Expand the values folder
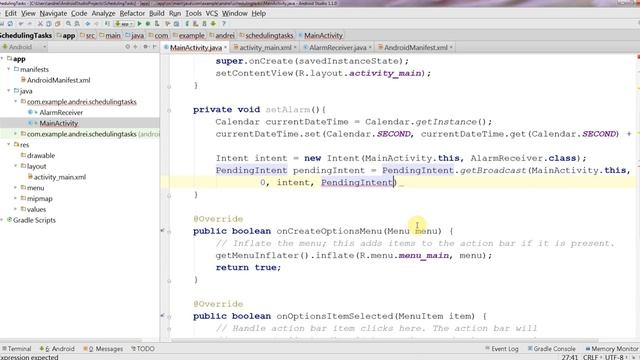Viewport: 640px width, 360px height. (x=16, y=209)
